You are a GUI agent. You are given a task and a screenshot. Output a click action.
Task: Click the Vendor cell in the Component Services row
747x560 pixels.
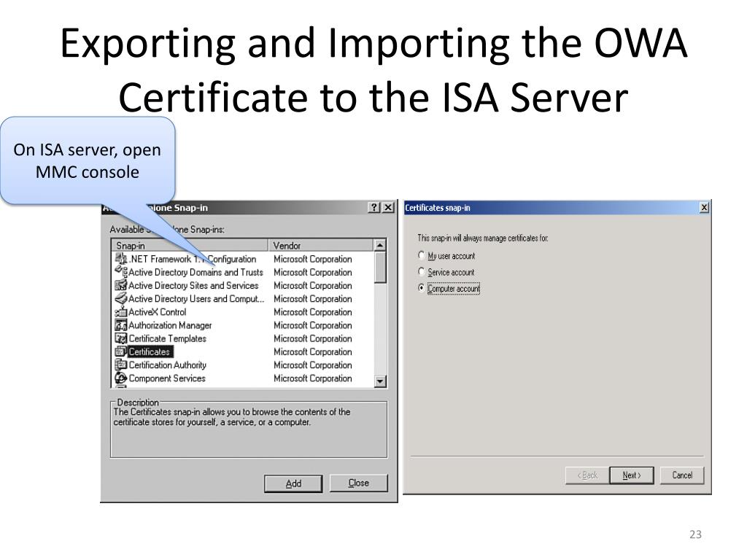click(x=312, y=378)
